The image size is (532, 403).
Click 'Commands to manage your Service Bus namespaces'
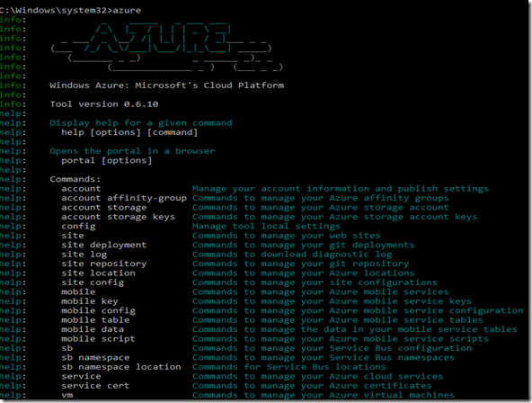pos(324,358)
